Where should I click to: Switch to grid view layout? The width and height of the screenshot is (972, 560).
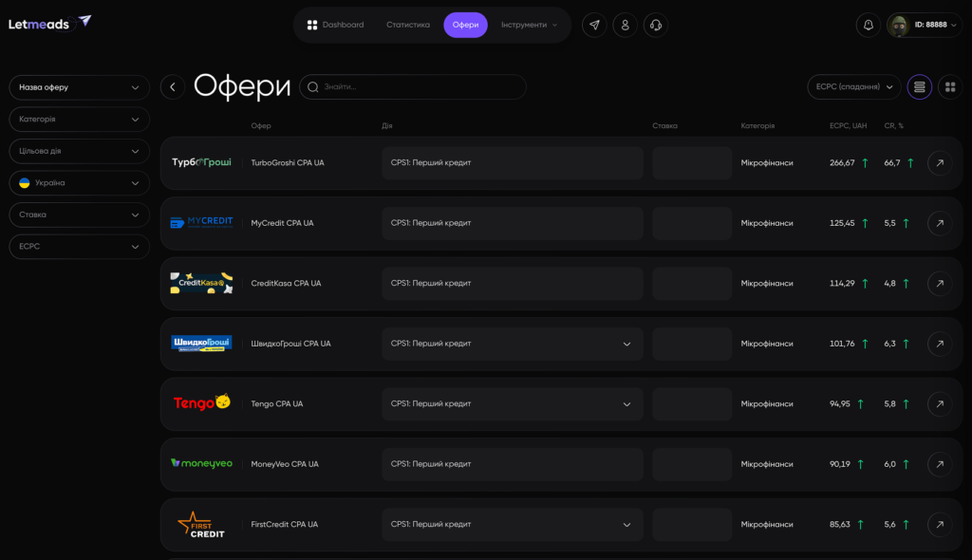tap(949, 87)
